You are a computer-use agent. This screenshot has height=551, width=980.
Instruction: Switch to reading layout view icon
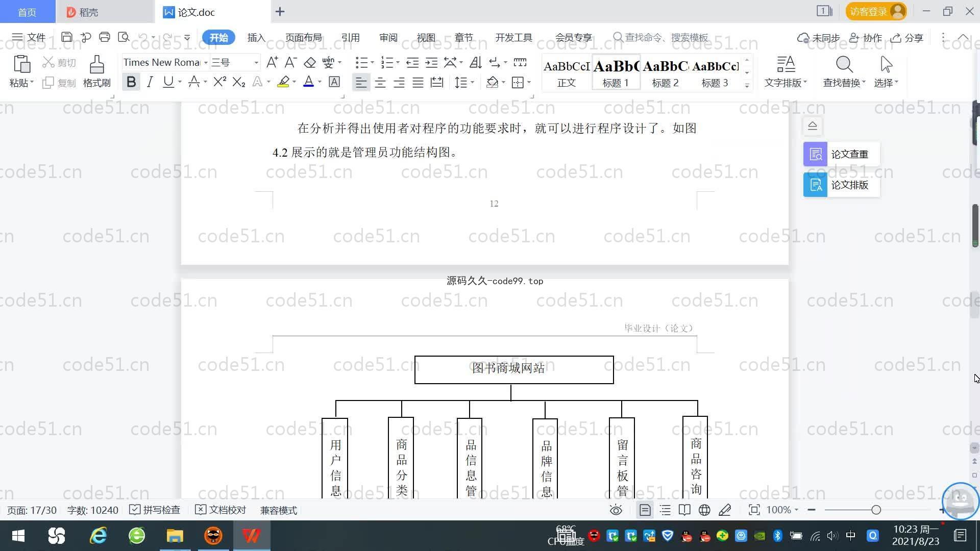[x=684, y=510]
